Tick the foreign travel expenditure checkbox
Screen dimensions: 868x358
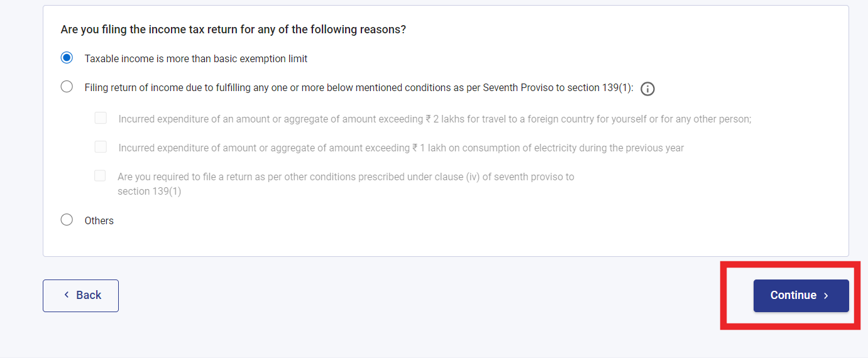point(101,118)
